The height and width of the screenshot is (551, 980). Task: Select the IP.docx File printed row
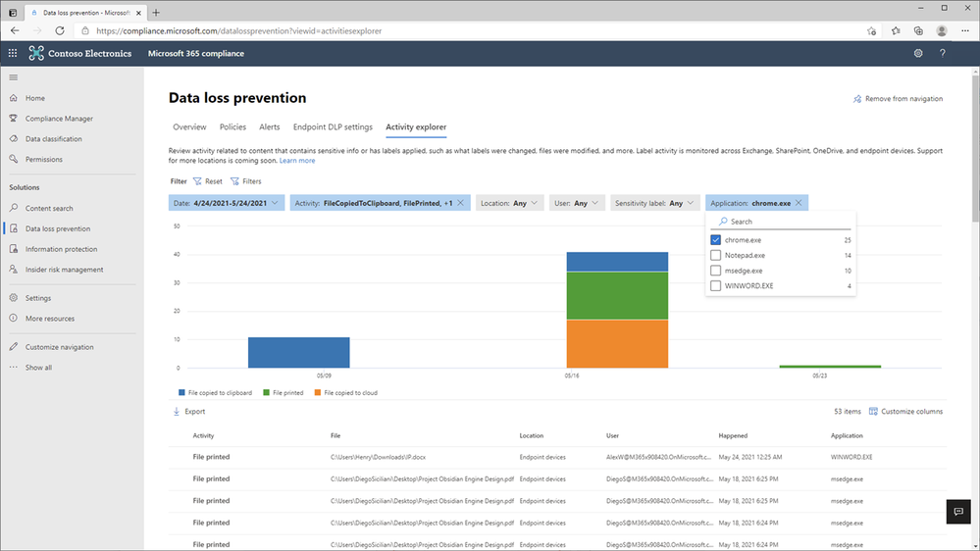coord(557,457)
